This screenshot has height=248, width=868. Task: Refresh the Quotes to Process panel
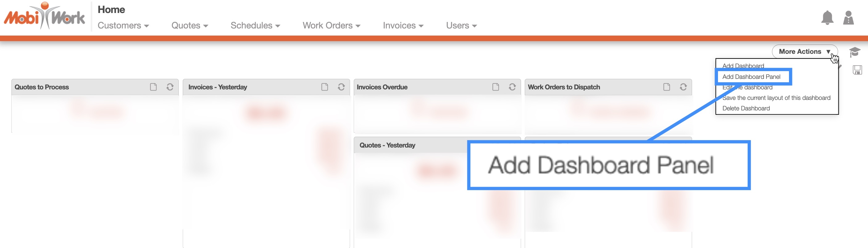(x=170, y=87)
